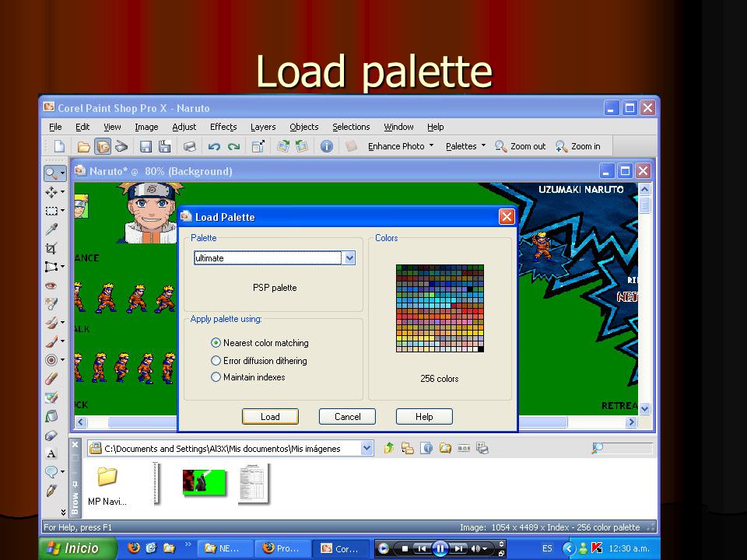
Task: Open the Image menu
Action: coord(146,127)
